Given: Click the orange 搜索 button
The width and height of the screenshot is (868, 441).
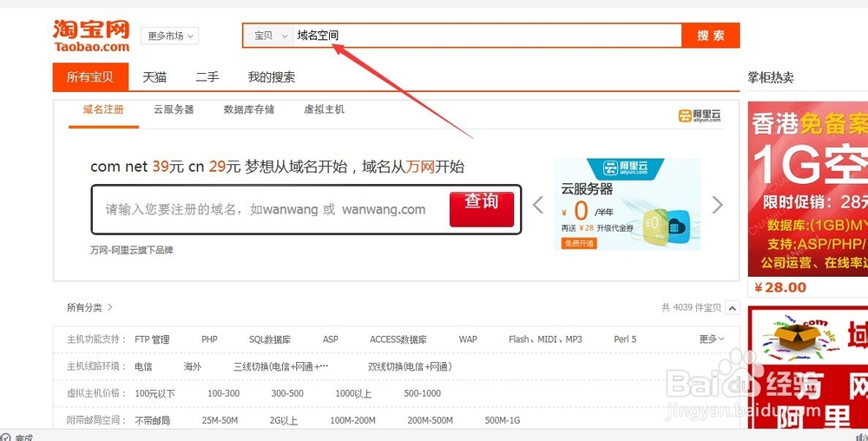Looking at the screenshot, I should tap(711, 36).
